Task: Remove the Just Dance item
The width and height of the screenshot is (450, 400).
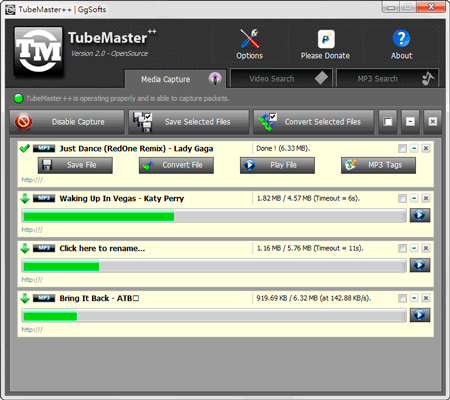Action: tap(426, 148)
